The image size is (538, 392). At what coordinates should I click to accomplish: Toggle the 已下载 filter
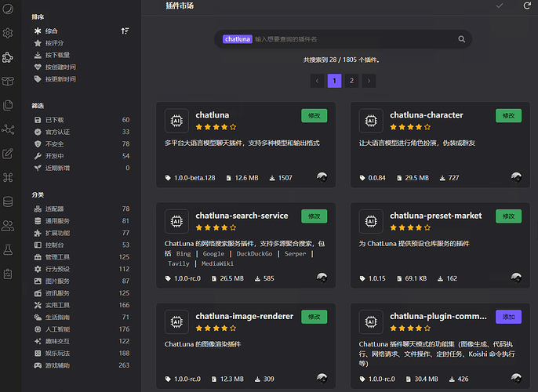tap(82, 120)
